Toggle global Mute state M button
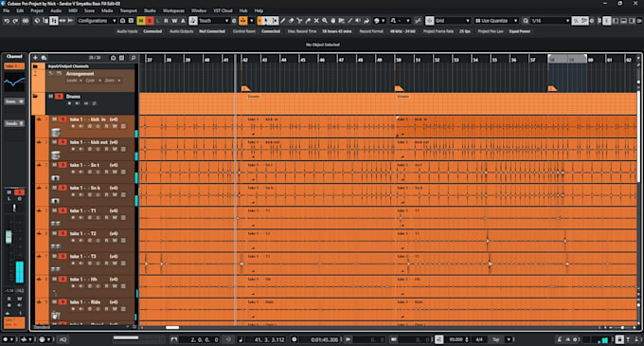Viewport: 644px width, 346px height. 141,21
